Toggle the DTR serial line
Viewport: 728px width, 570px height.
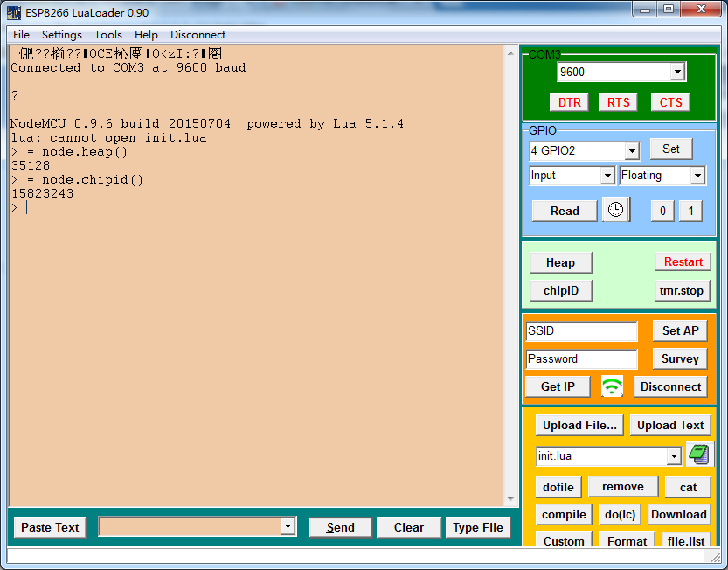point(569,101)
